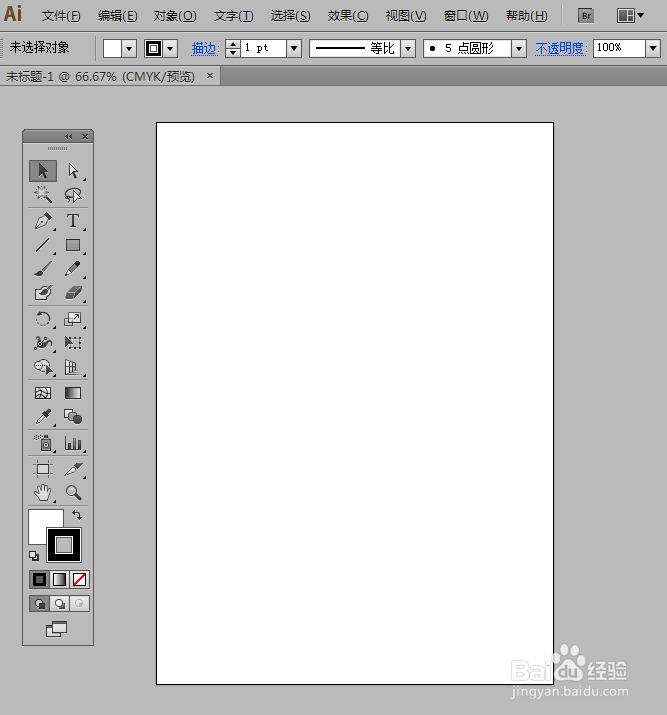Select the Selection tool (black arrow)
Viewport: 667px width, 715px height.
pos(43,171)
